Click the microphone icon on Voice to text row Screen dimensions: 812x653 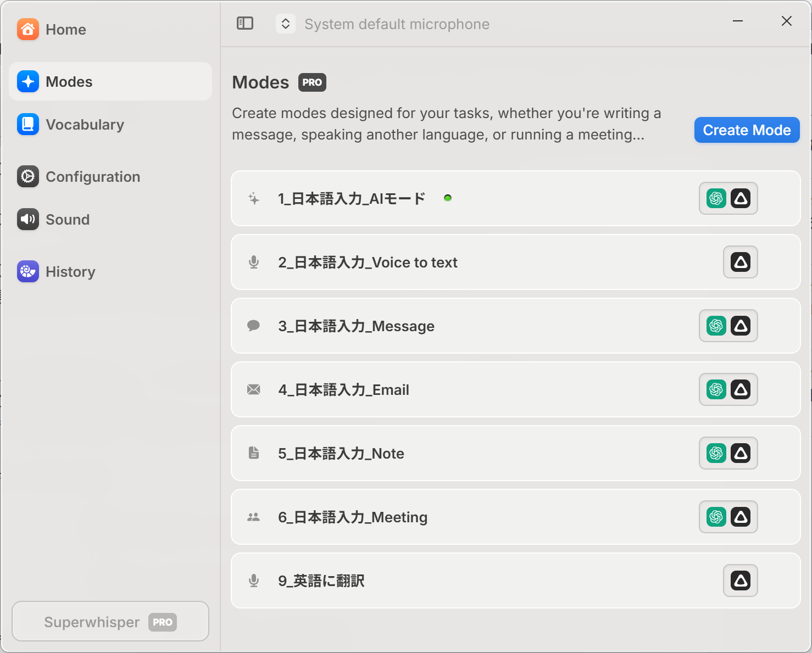254,262
